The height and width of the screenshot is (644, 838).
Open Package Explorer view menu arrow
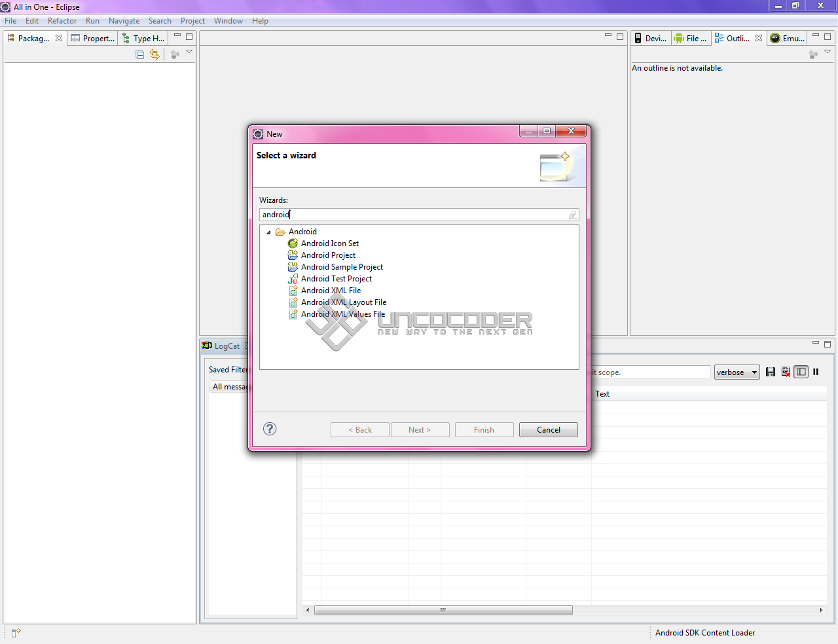click(189, 52)
